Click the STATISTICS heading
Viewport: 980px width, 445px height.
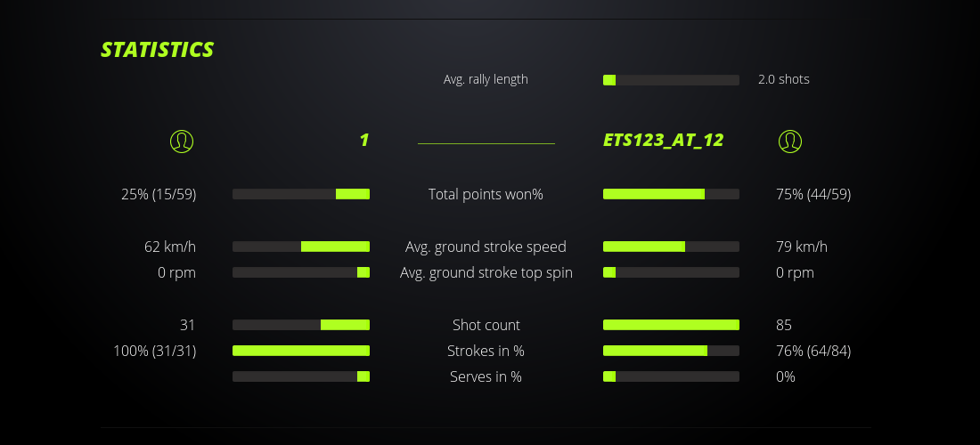tap(158, 50)
